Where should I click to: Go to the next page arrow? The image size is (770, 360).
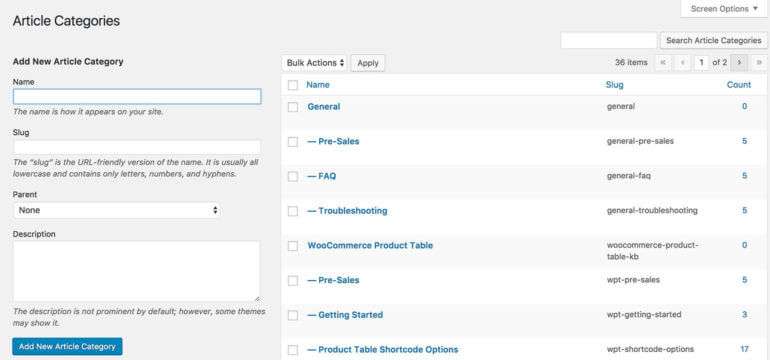click(739, 63)
